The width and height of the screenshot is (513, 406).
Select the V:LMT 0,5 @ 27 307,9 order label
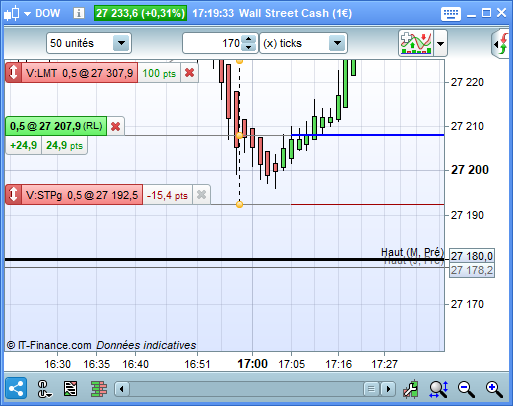click(79, 73)
